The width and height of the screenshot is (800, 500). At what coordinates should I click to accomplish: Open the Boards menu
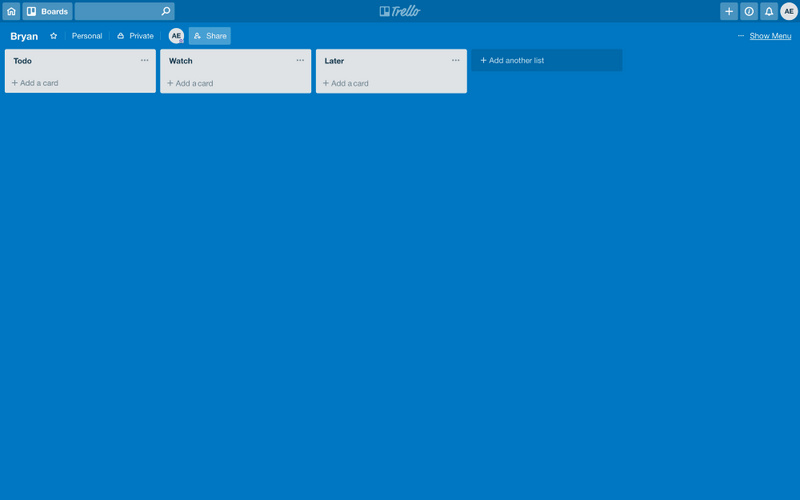pos(47,11)
